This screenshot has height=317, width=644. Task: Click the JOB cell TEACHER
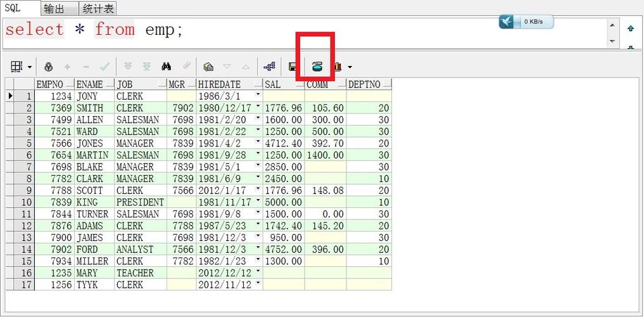pos(141,273)
